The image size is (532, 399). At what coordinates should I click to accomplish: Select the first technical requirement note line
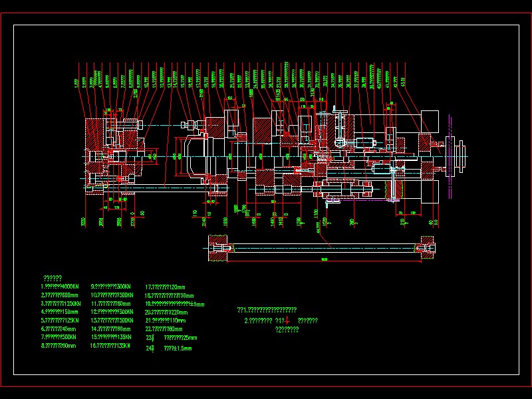tap(267, 310)
